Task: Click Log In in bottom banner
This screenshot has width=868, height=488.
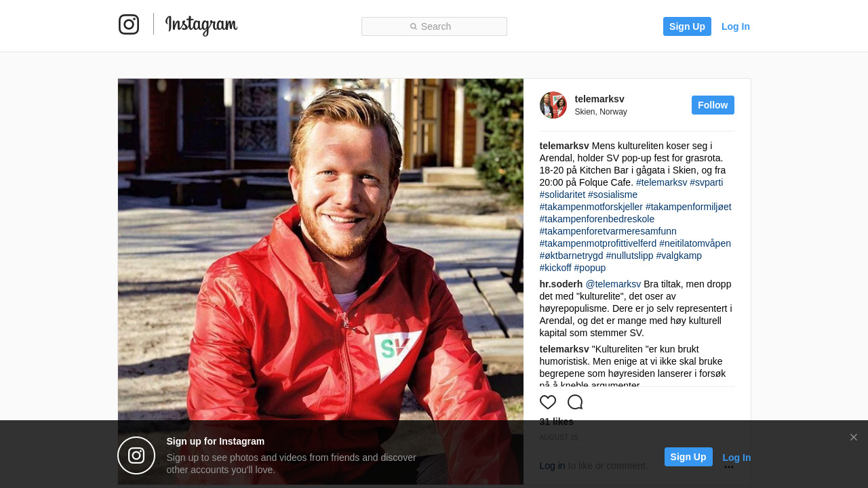Action: pyautogui.click(x=736, y=457)
